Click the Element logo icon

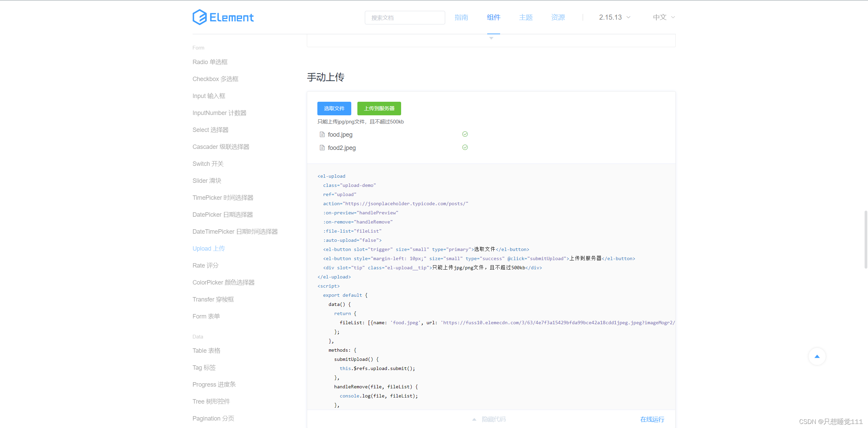pos(199,17)
